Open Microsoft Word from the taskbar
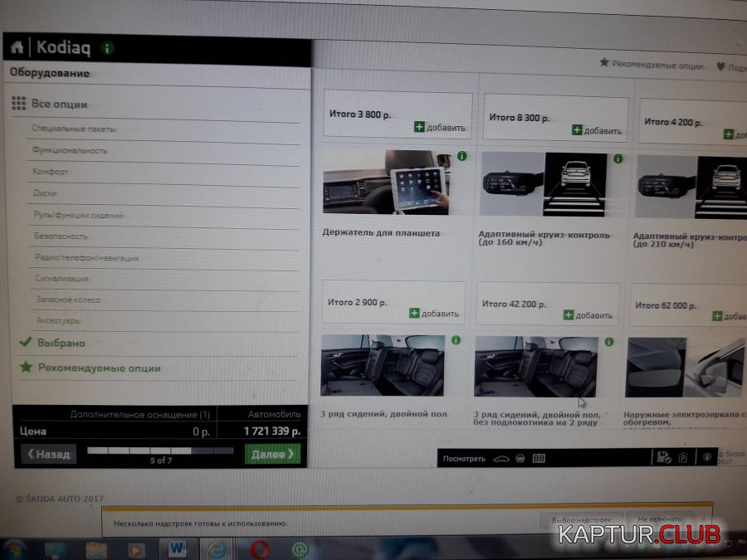Screen dimensions: 747x560 point(178,548)
